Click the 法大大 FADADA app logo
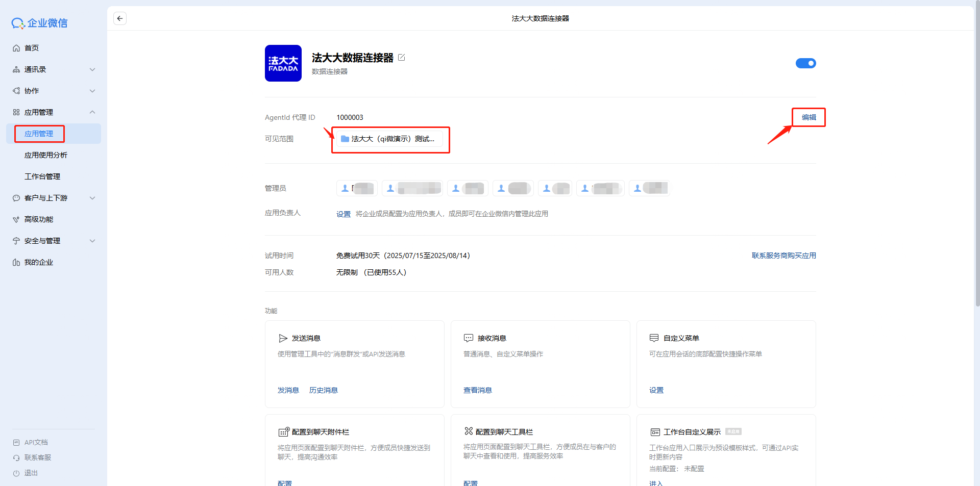Viewport: 980px width, 486px height. [283, 63]
